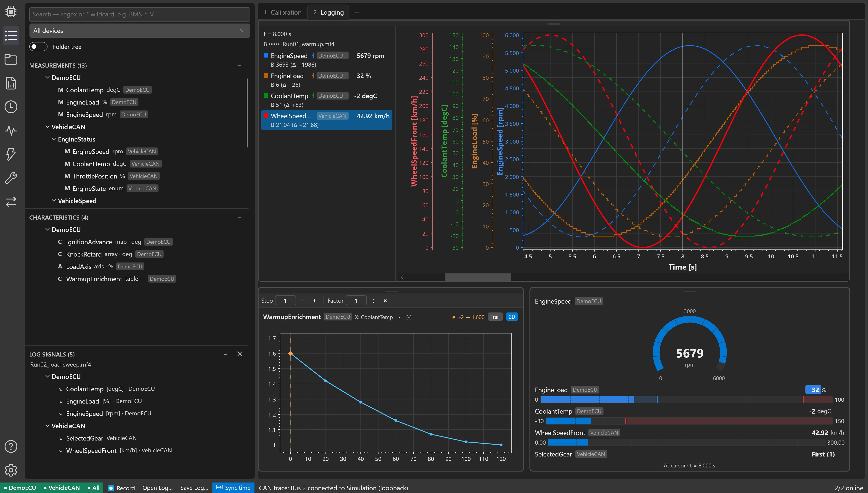This screenshot has width=868, height=493.
Task: Open the help question mark icon
Action: [11, 446]
